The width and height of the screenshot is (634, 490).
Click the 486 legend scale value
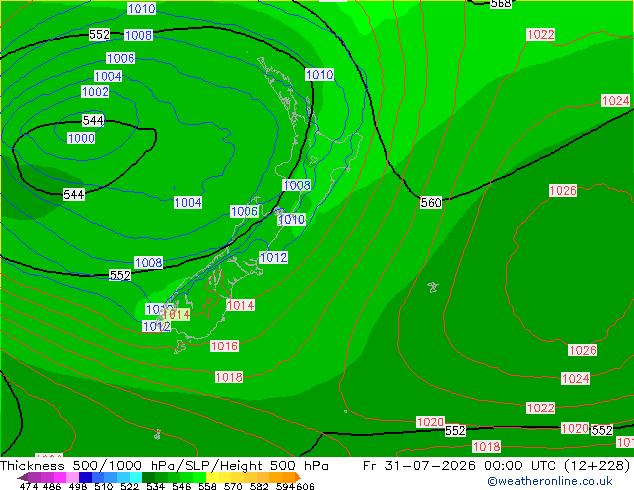52,486
